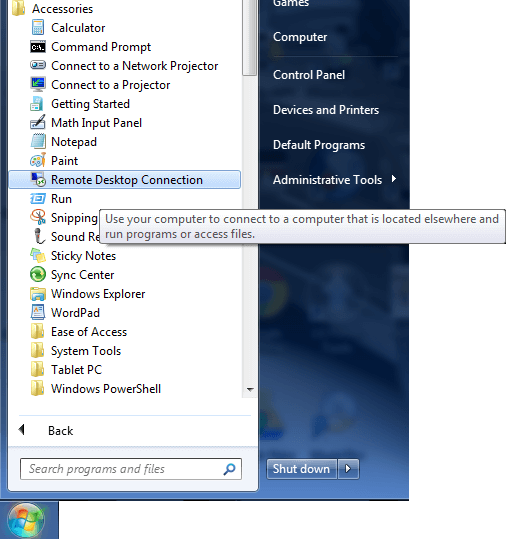Click the search magnifier icon
This screenshot has height=539, width=522.
point(229,469)
